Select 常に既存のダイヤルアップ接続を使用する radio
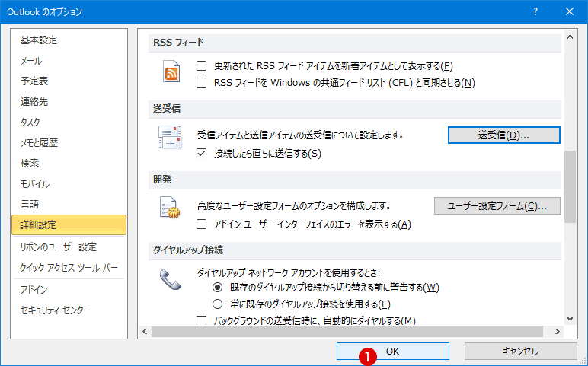This screenshot has height=366, width=588. 218,304
